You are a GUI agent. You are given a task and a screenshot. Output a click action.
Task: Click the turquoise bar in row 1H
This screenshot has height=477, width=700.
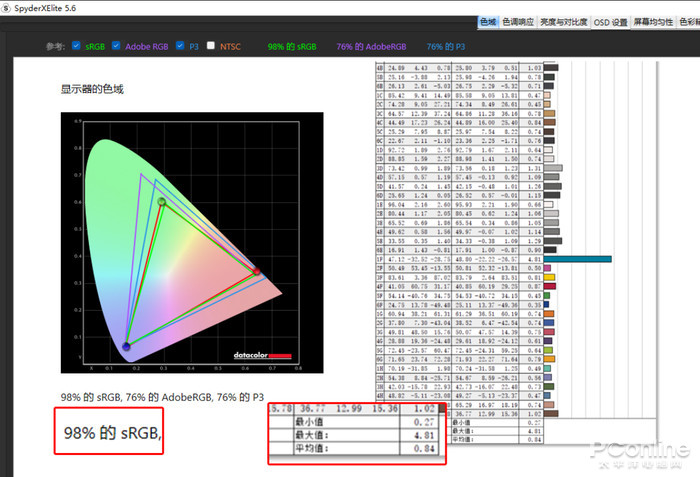pyautogui.click(x=547, y=368)
